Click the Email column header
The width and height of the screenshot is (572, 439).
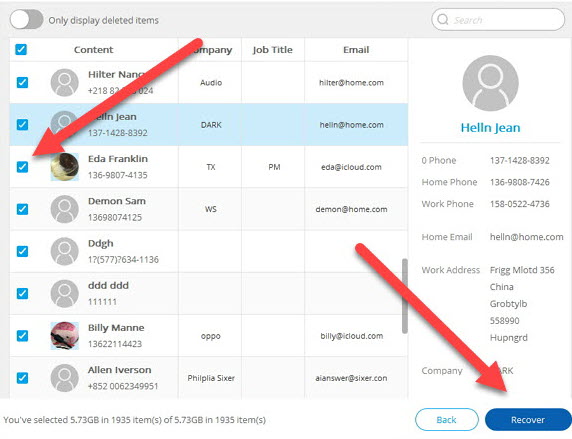coord(356,50)
